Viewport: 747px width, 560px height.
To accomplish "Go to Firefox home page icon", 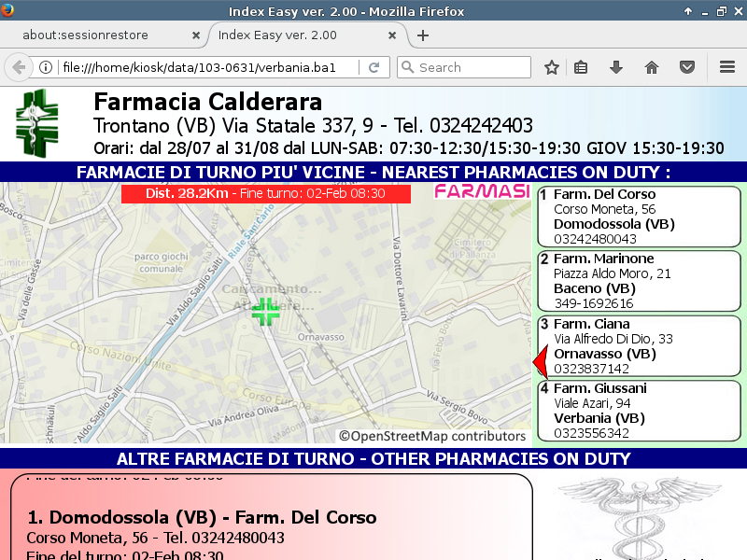I will (652, 67).
